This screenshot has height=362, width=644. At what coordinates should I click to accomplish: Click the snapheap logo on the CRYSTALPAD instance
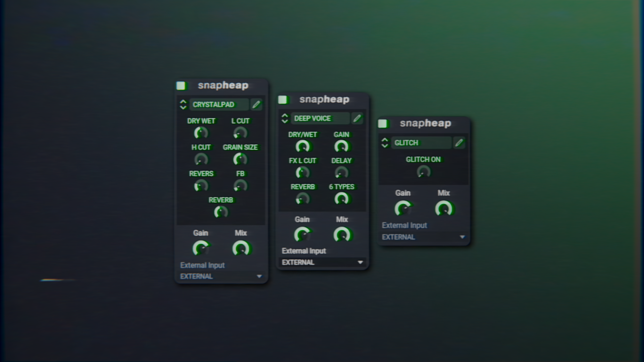point(223,85)
